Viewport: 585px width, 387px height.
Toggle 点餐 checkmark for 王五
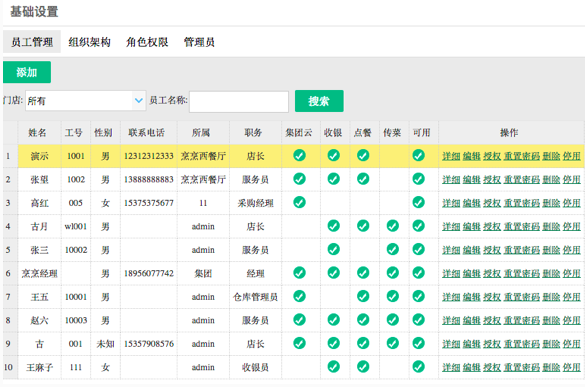[363, 296]
